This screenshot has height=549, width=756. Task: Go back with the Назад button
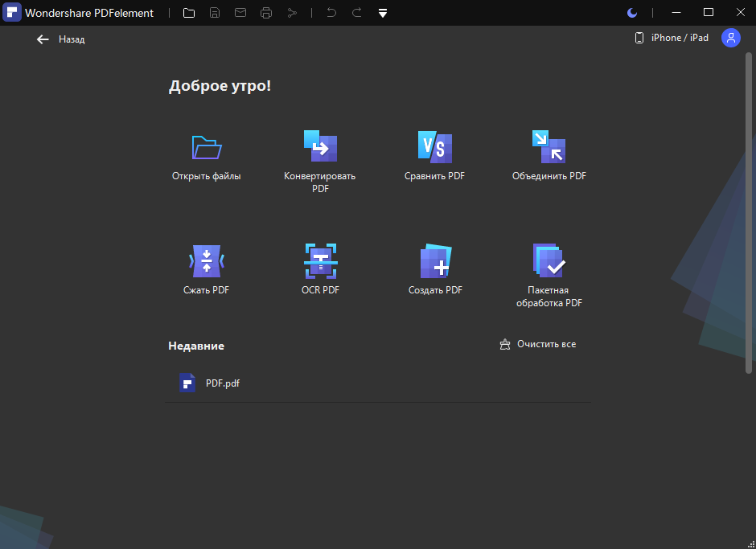click(x=61, y=39)
